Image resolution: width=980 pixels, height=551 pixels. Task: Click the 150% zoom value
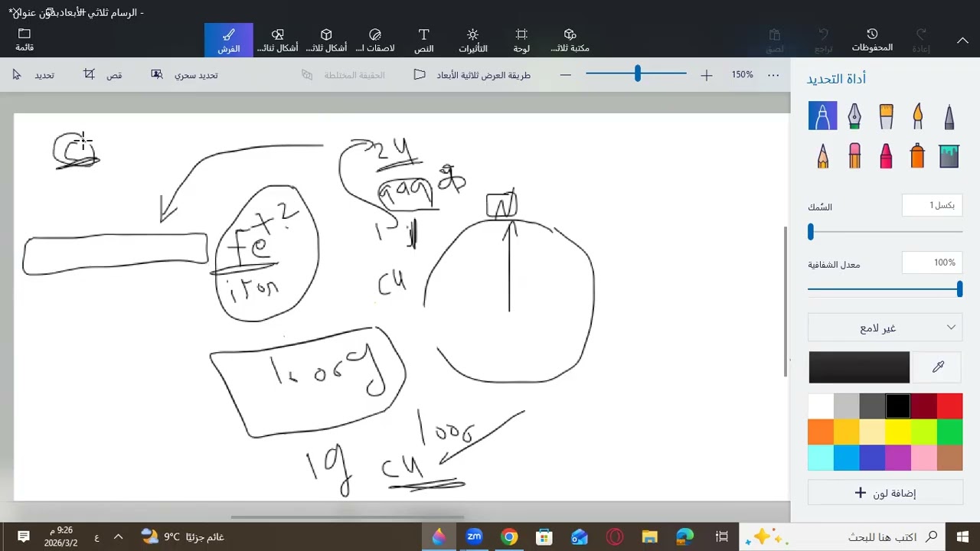pos(742,75)
